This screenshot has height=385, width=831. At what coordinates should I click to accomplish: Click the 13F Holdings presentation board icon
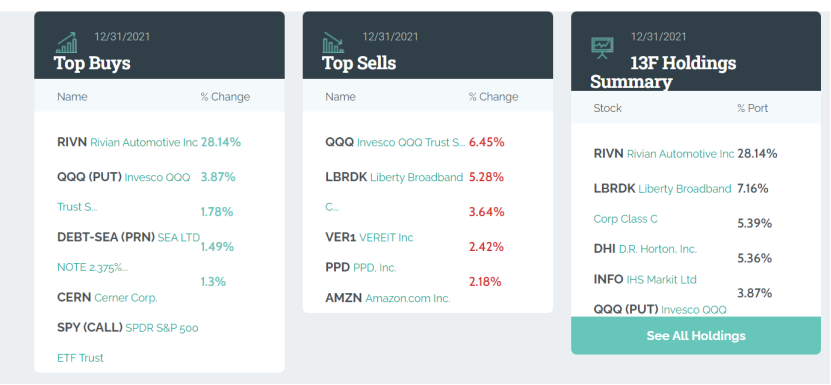point(602,48)
